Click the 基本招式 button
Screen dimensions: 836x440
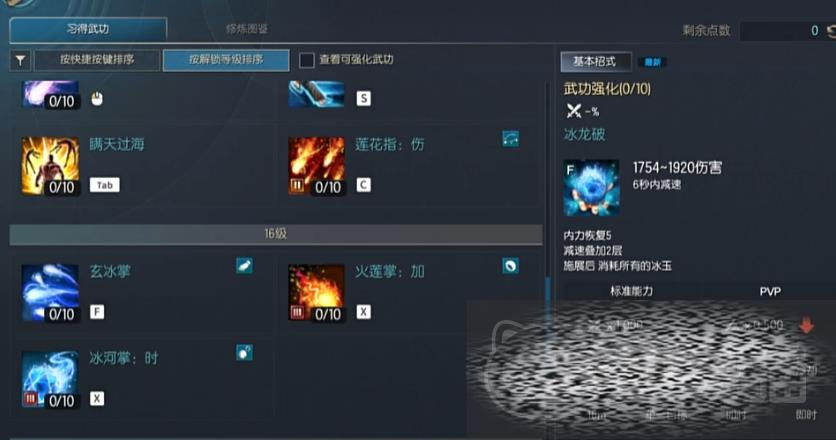(596, 62)
